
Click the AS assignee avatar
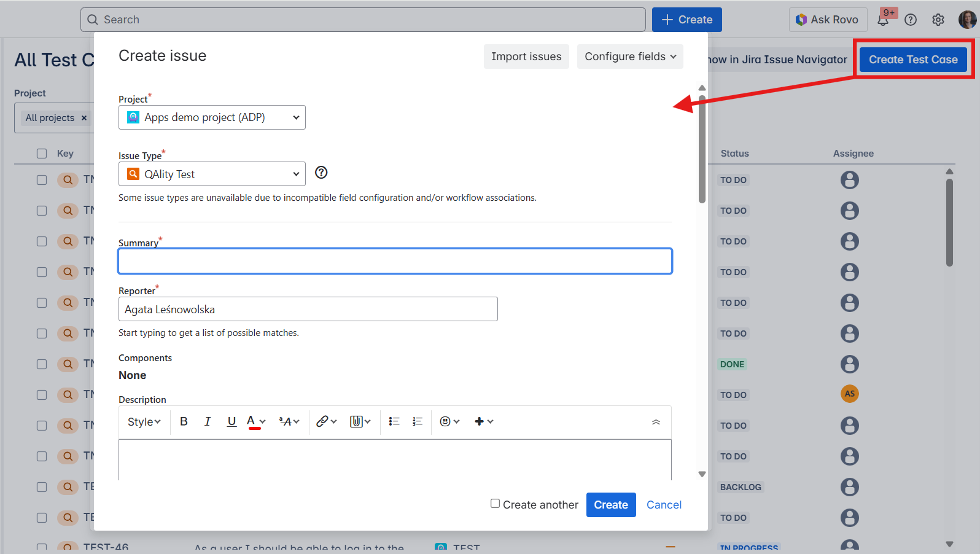pos(850,394)
